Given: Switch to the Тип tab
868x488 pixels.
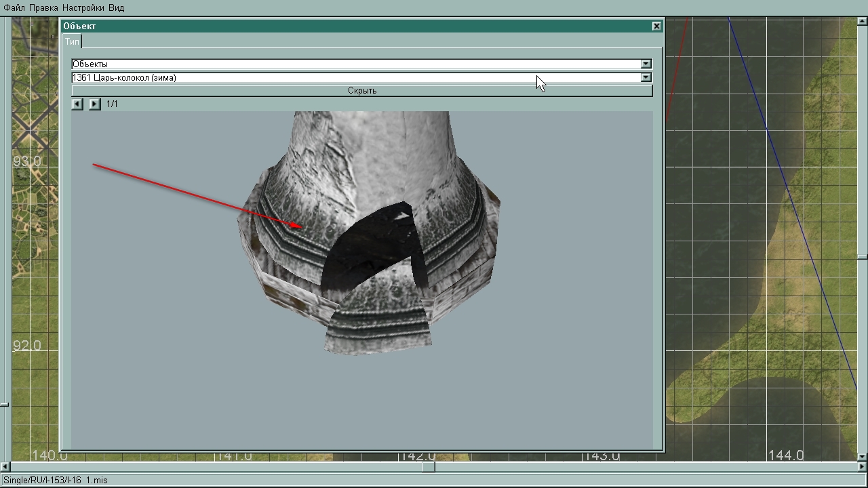Looking at the screenshot, I should [x=72, y=41].
